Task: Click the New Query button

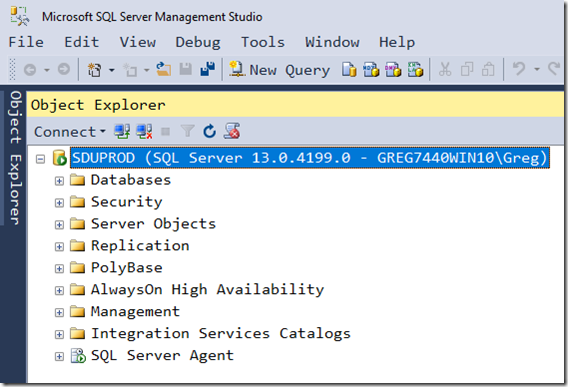Action: coord(280,69)
